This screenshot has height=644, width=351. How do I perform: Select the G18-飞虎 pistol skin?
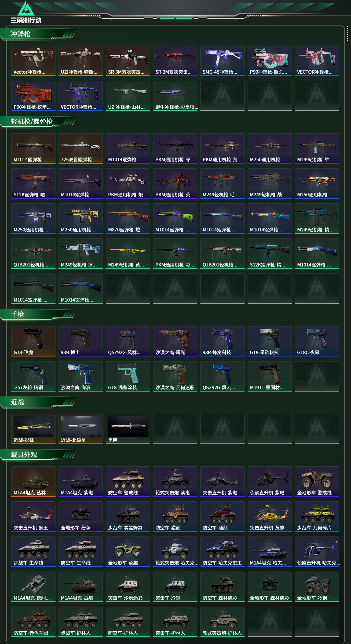pos(33,341)
